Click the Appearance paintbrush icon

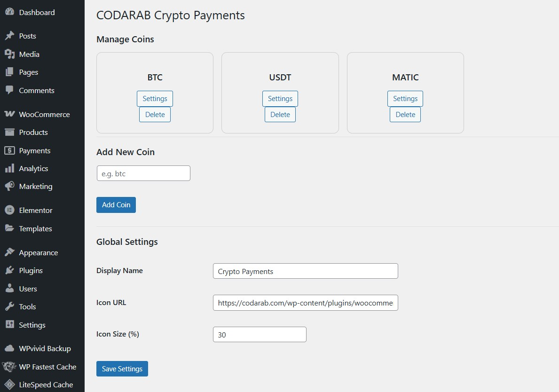(x=9, y=252)
